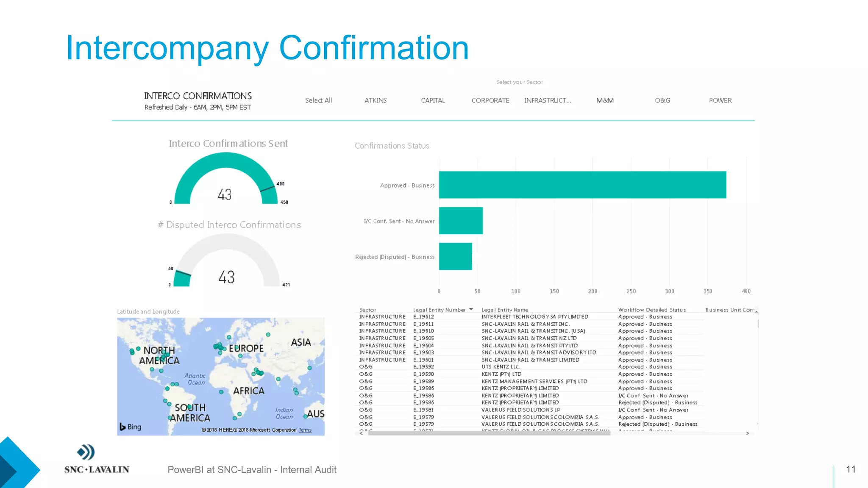Select the INFRASTRUCT... sector slicer

click(x=548, y=100)
